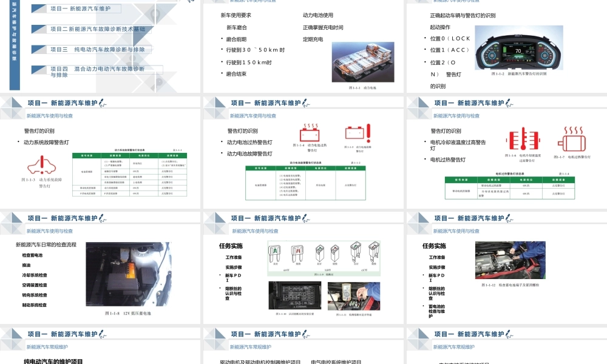Click the motor overheating warning light icon
This screenshot has height=364, width=607.
point(572,139)
